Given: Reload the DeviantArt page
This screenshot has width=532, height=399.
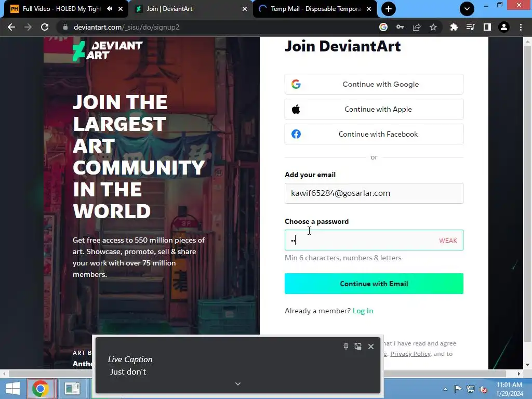Looking at the screenshot, I should click(45, 27).
